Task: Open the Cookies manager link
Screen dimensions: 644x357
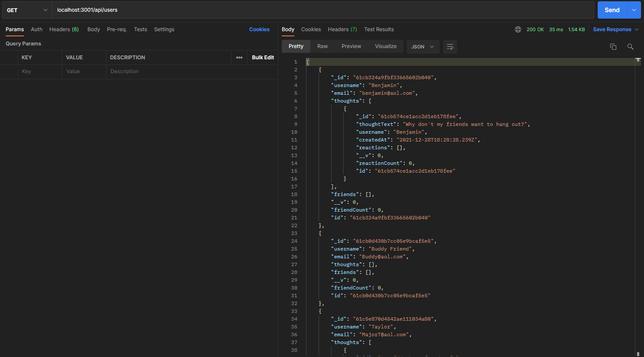Action: click(x=259, y=29)
